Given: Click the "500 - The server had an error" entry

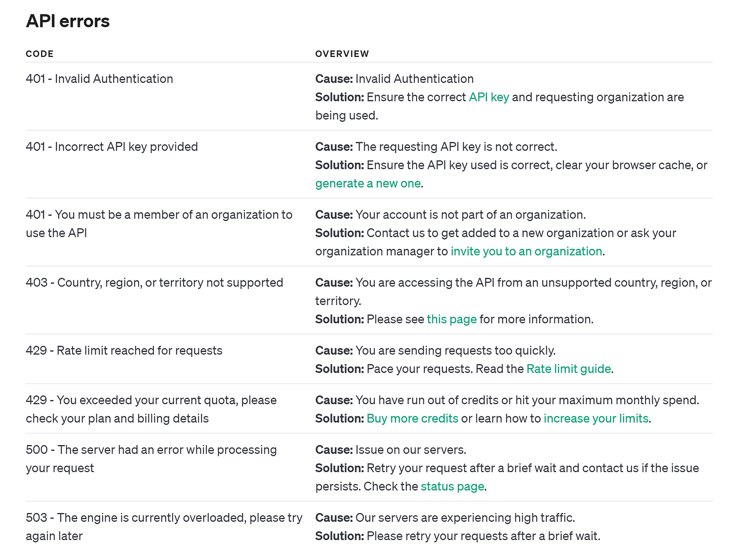Looking at the screenshot, I should (x=151, y=450).
